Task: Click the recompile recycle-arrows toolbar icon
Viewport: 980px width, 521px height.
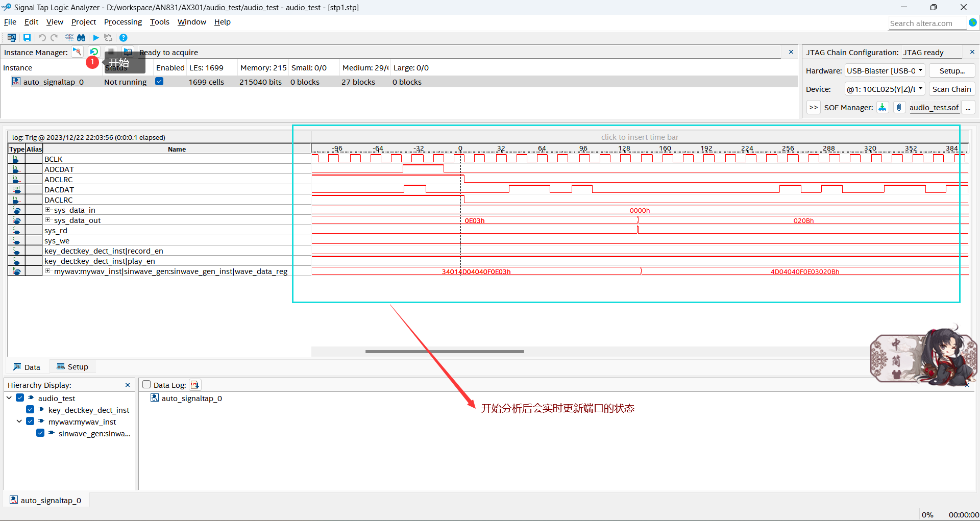Action: [x=108, y=38]
